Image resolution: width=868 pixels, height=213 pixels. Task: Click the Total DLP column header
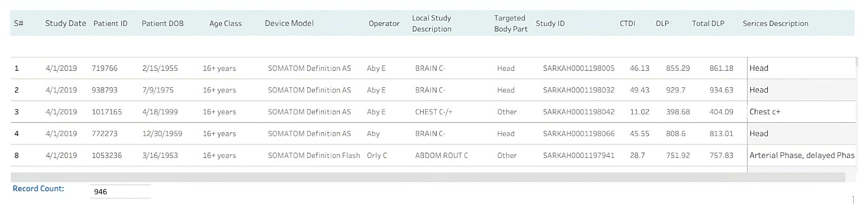[708, 23]
